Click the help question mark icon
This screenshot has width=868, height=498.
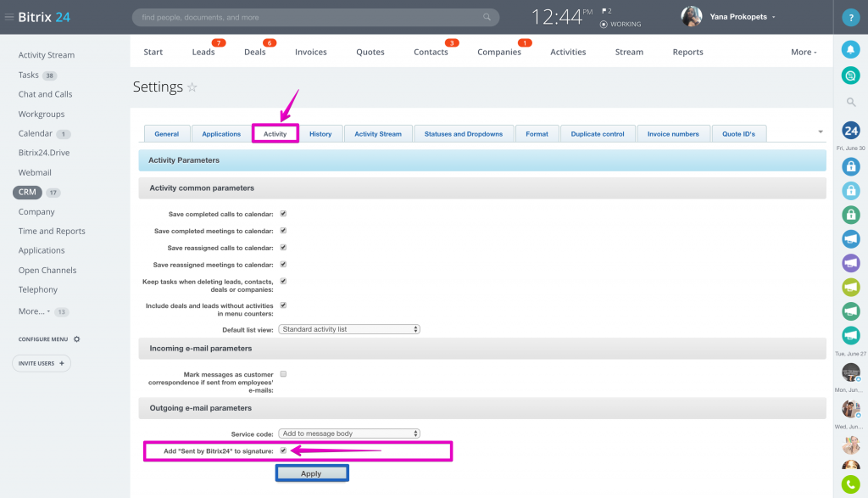(851, 17)
